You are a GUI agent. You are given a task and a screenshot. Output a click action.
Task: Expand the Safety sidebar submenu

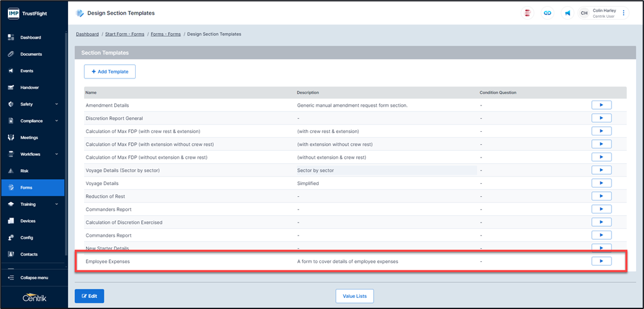(56, 104)
